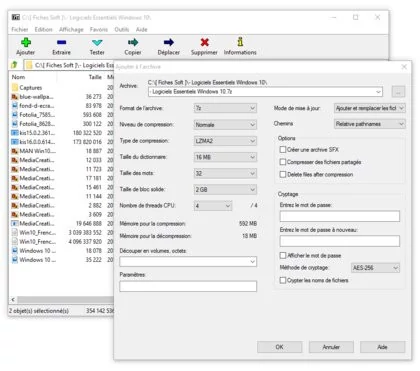Check Compresser des fichiers partagés
The image size is (420, 371).
click(283, 162)
